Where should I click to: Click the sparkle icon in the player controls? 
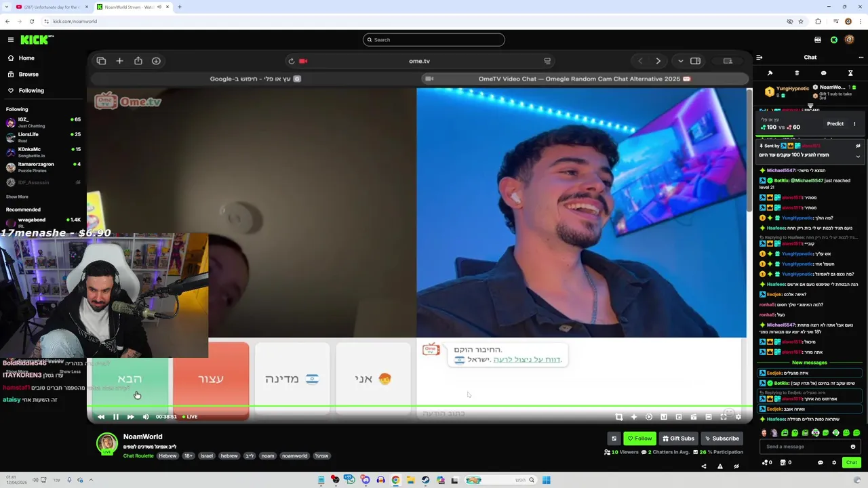pyautogui.click(x=634, y=417)
